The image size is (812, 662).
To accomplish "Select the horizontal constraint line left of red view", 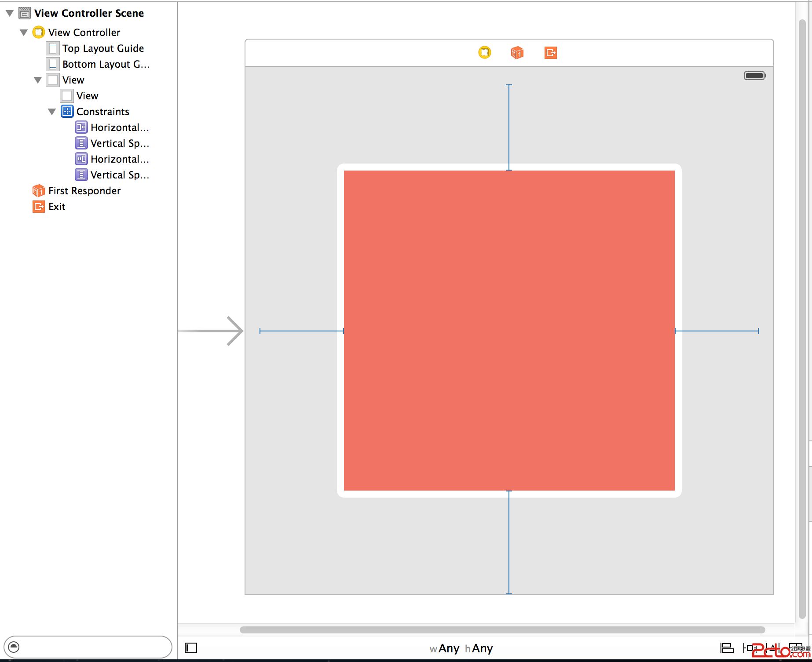I will click(x=302, y=331).
